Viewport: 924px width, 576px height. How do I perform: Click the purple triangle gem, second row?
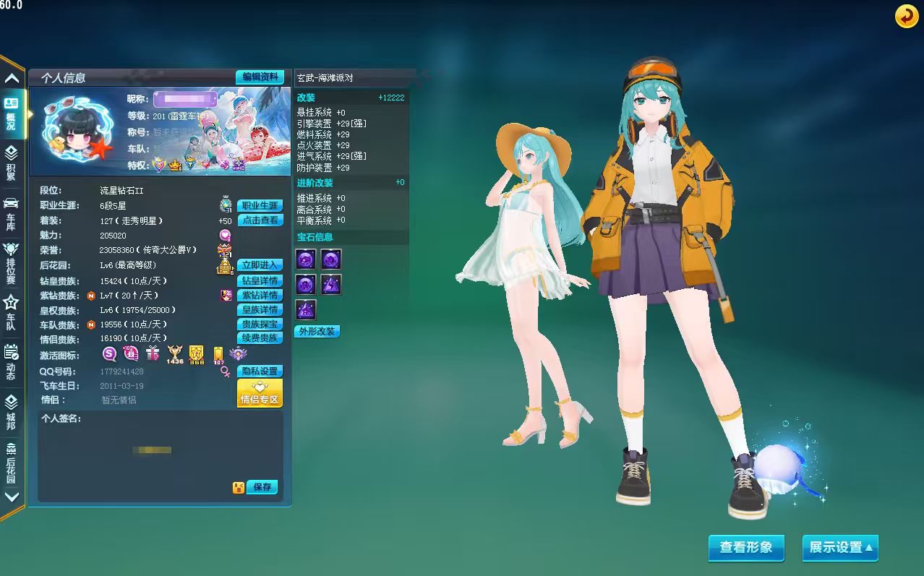coord(331,285)
